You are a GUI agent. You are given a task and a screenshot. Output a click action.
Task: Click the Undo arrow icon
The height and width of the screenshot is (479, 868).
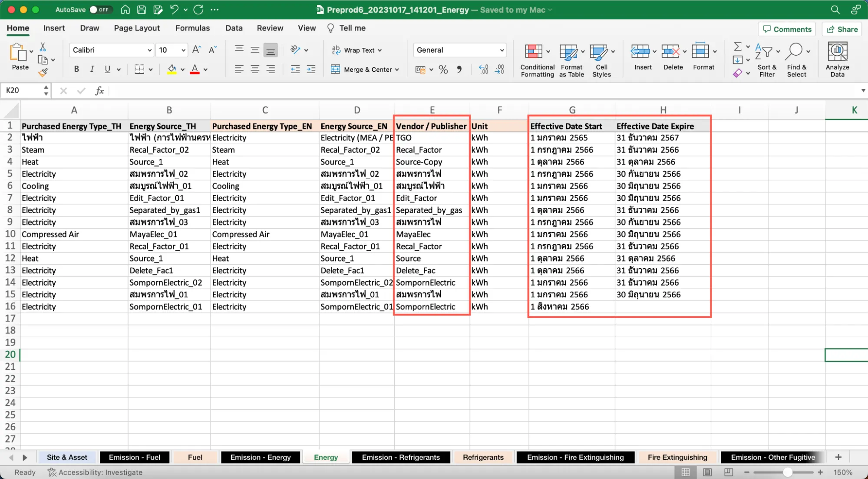pyautogui.click(x=174, y=10)
